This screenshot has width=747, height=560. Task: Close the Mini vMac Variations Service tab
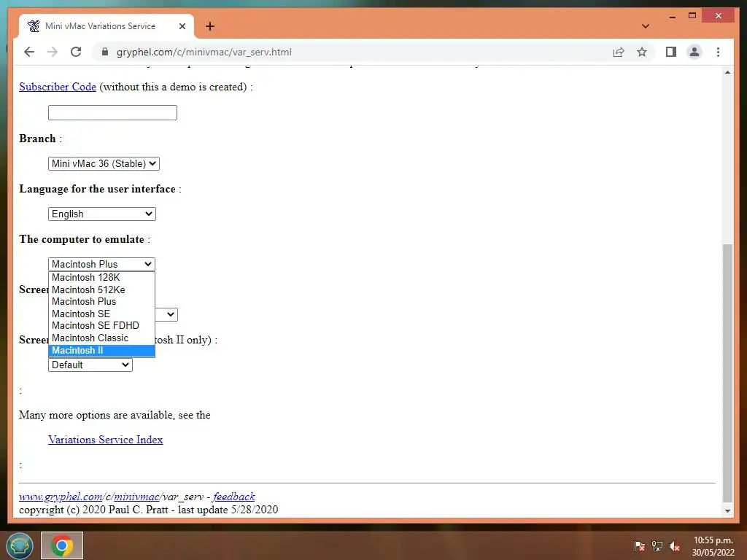pyautogui.click(x=182, y=26)
